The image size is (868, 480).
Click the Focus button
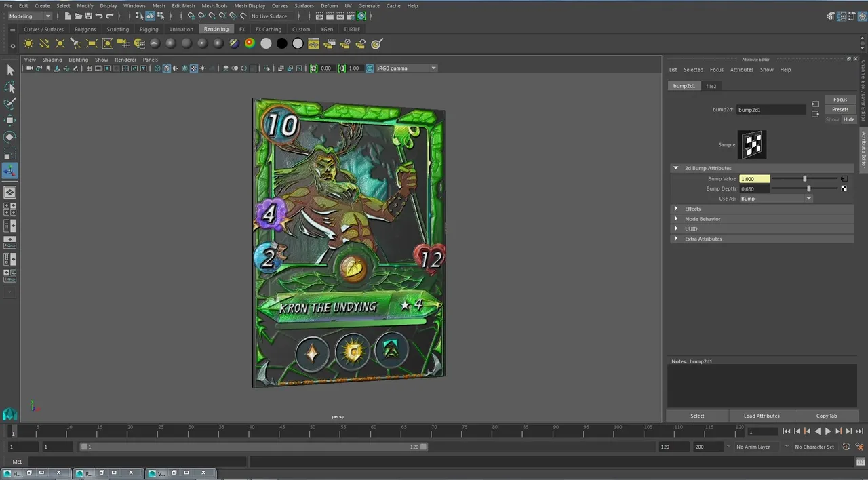840,100
